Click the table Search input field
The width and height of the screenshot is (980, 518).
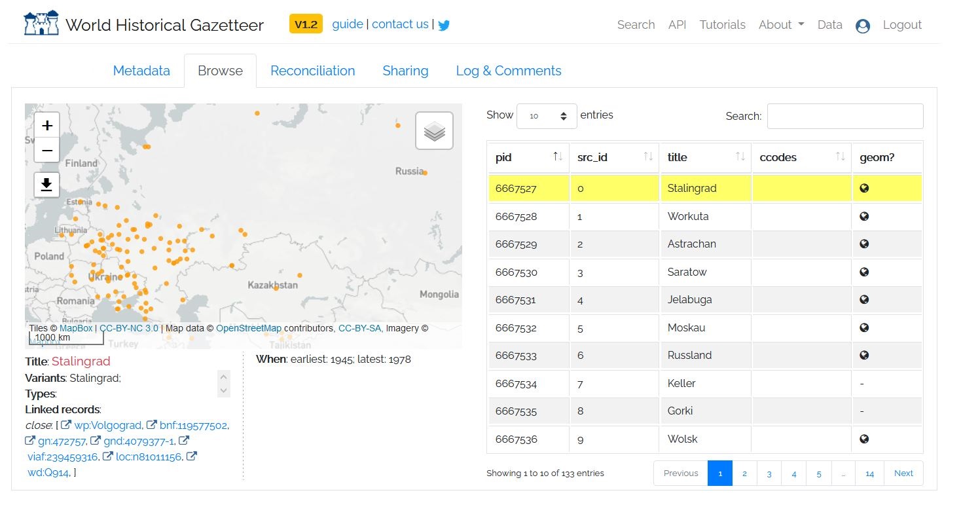point(844,116)
